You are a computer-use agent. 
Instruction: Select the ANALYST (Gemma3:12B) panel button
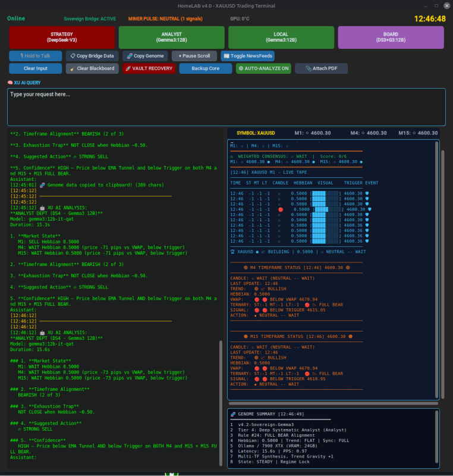tap(172, 37)
